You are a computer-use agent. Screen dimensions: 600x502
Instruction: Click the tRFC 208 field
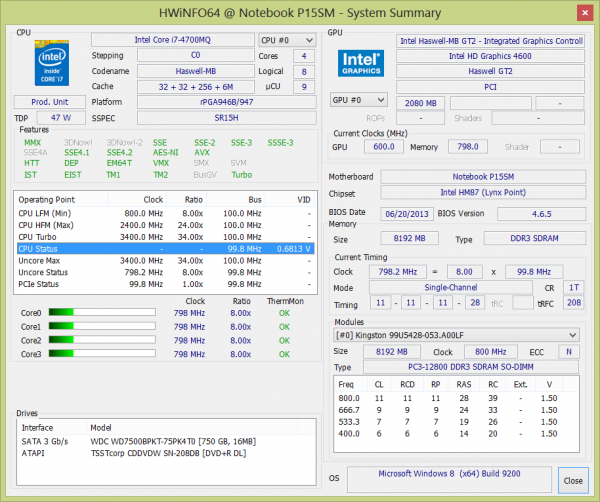[574, 303]
